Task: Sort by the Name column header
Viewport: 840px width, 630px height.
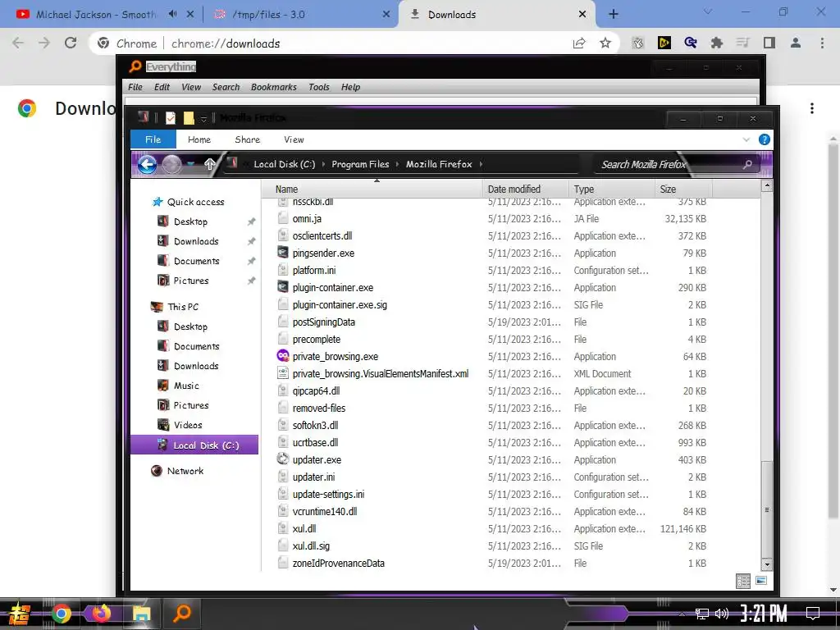Action: (373, 189)
